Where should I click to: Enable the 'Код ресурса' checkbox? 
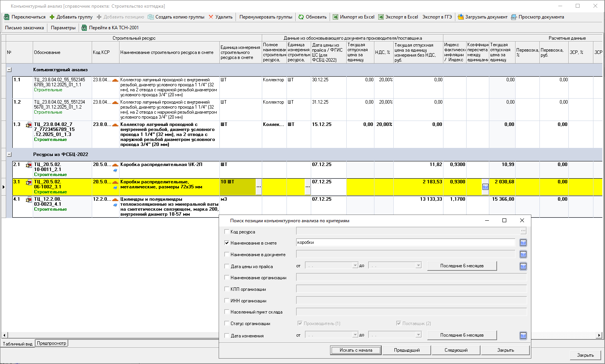(227, 232)
